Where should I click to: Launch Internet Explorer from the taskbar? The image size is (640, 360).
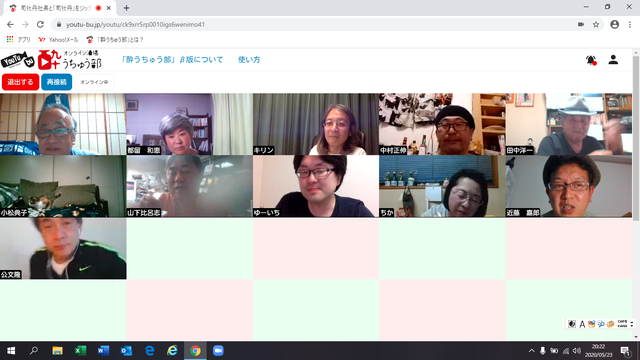click(x=172, y=351)
